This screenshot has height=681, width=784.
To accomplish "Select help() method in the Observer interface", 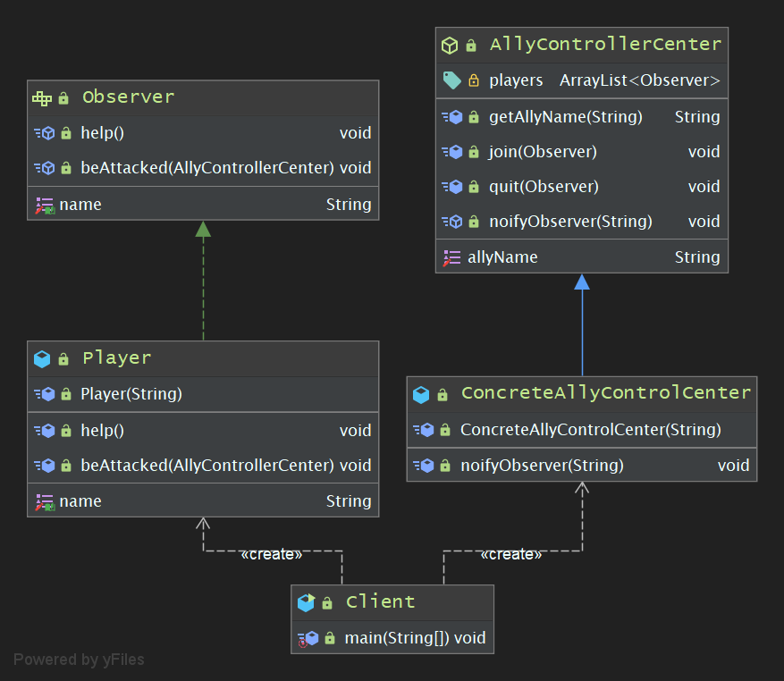I will coord(103,133).
